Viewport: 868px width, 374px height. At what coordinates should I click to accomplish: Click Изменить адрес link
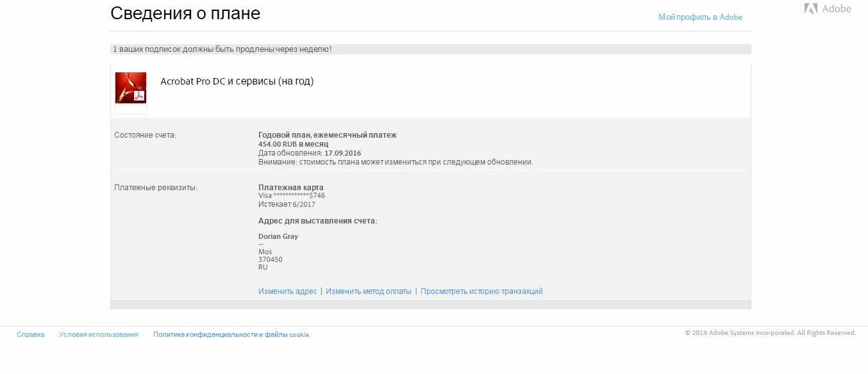pyautogui.click(x=288, y=291)
